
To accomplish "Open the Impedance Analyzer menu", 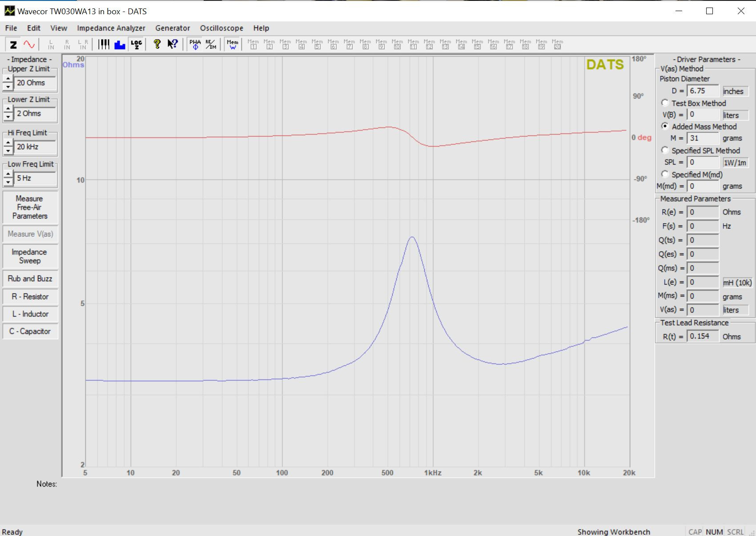I will [x=111, y=28].
